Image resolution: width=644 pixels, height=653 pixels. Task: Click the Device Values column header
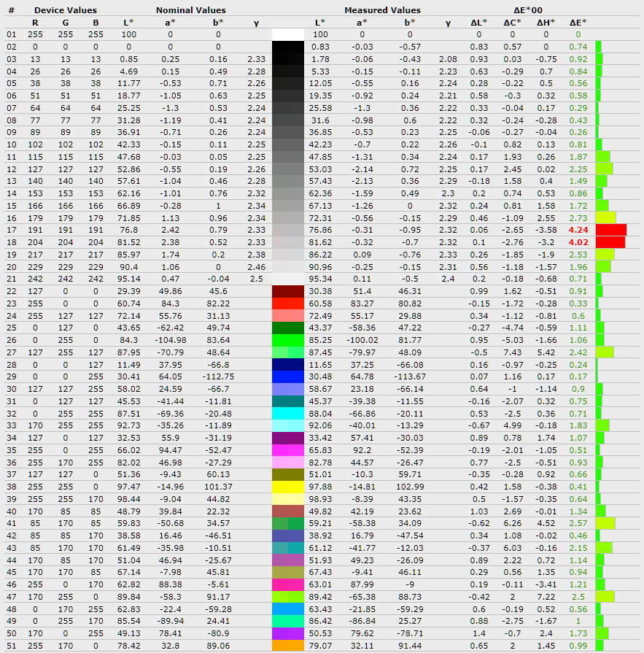pyautogui.click(x=65, y=10)
